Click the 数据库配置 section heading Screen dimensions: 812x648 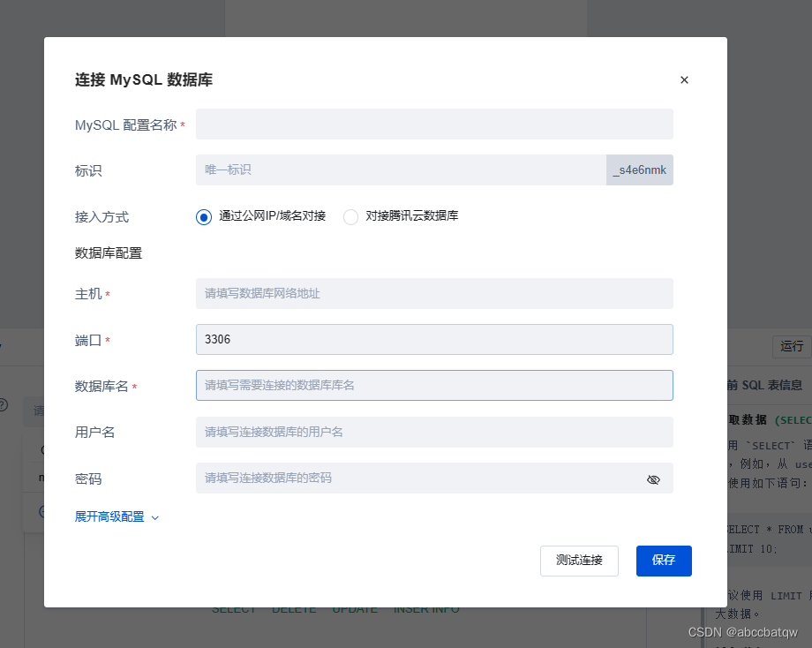(109, 253)
